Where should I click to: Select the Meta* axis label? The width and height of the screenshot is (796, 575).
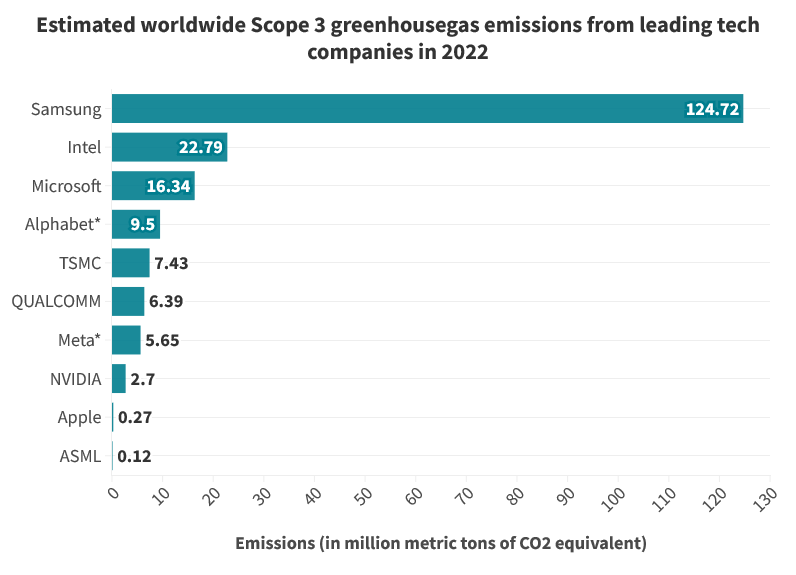(80, 340)
